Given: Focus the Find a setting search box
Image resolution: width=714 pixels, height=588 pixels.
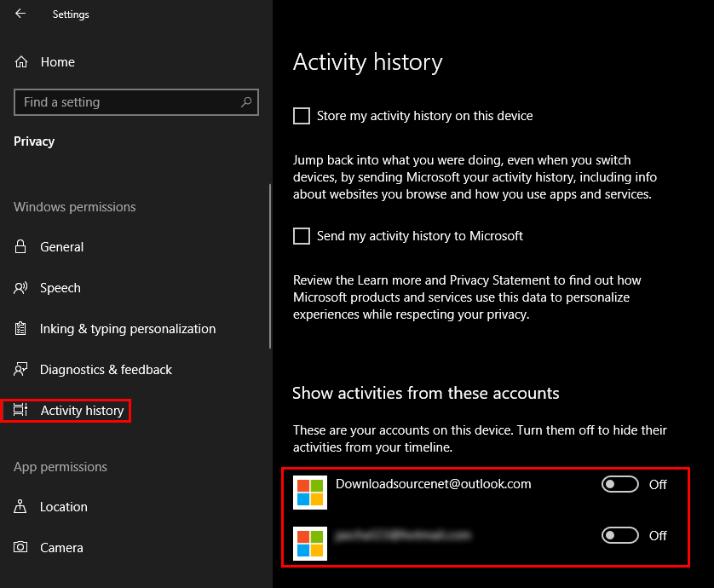Looking at the screenshot, I should 136,102.
